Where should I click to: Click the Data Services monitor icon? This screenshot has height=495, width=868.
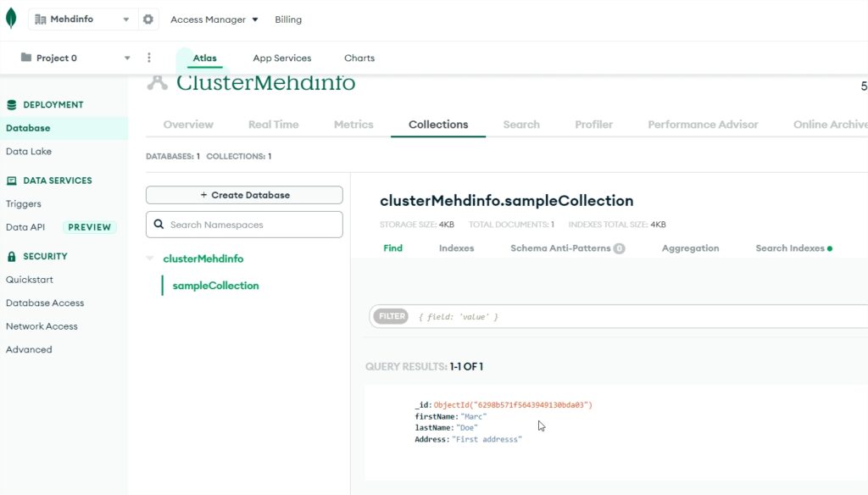click(x=12, y=181)
